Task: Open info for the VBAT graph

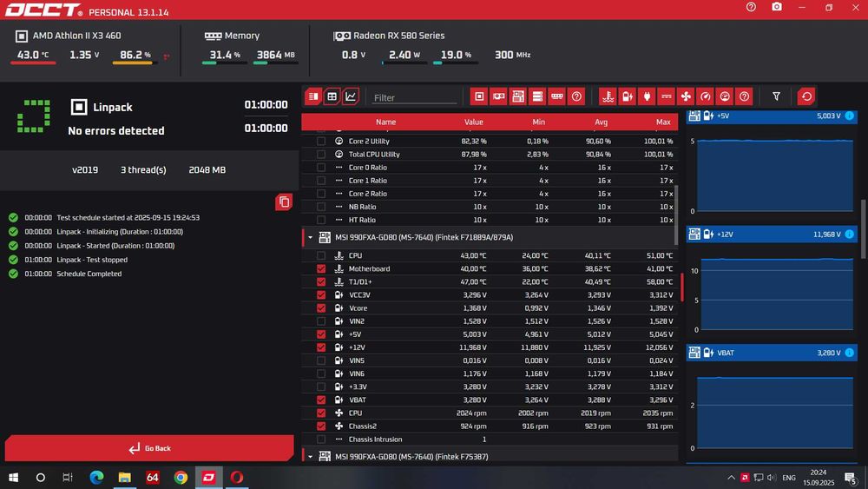Action: point(849,353)
